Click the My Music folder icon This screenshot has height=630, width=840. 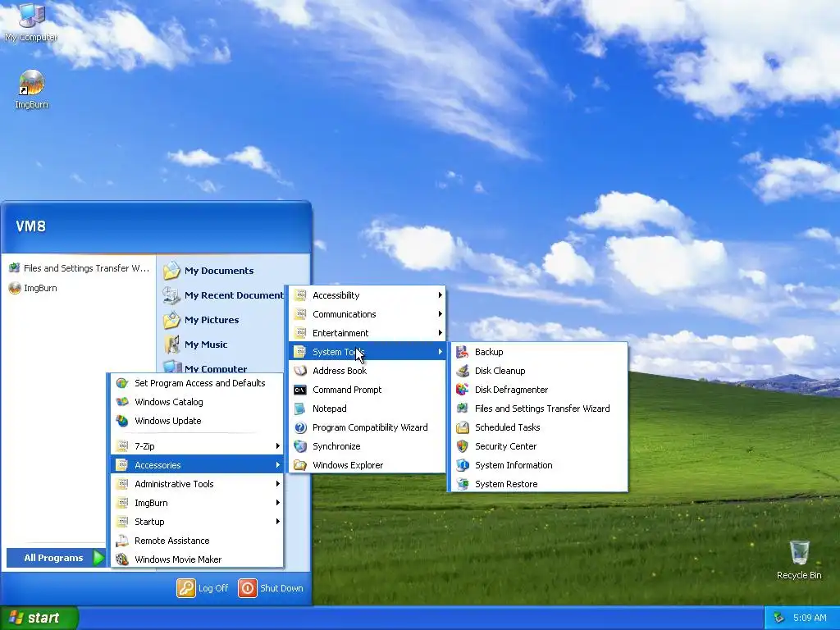coord(172,345)
